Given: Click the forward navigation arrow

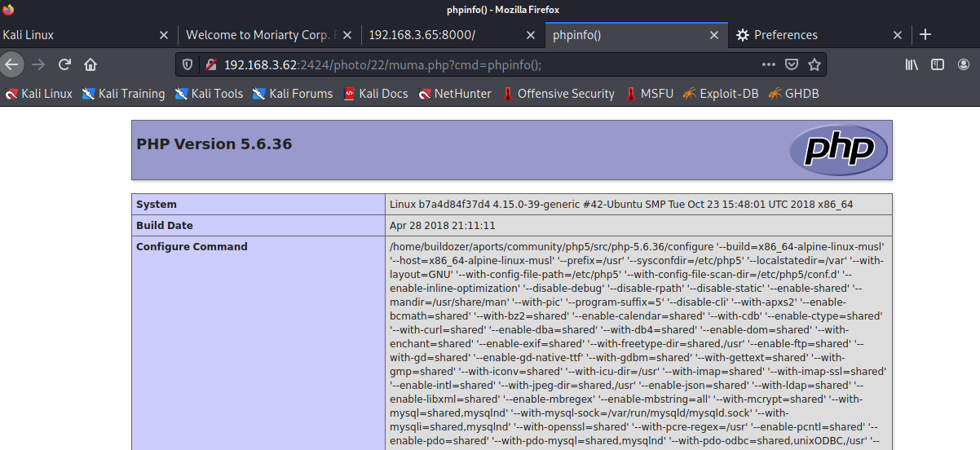Looking at the screenshot, I should [38, 64].
